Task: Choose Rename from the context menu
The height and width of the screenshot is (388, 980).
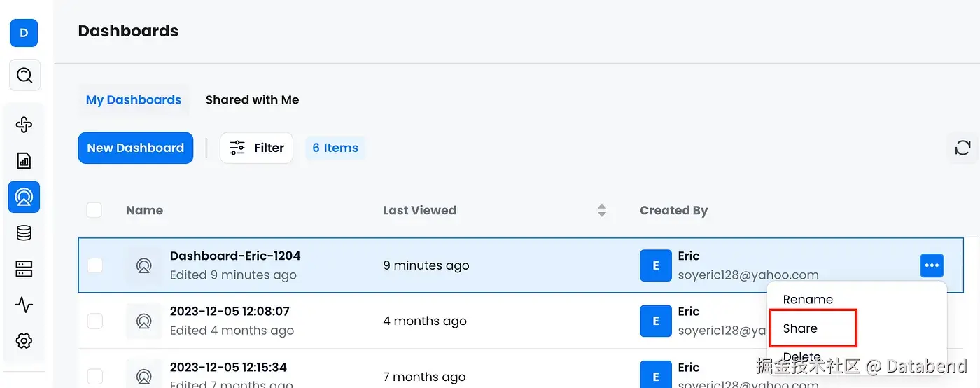Action: 808,299
